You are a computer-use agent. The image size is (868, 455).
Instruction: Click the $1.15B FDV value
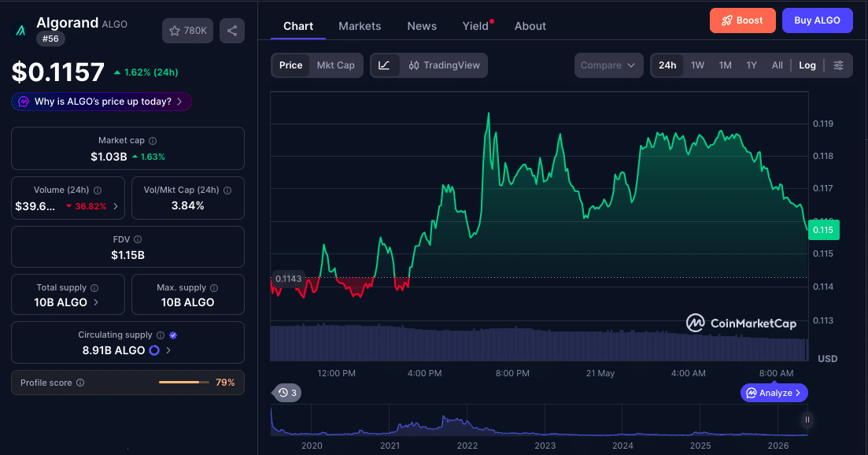[127, 255]
